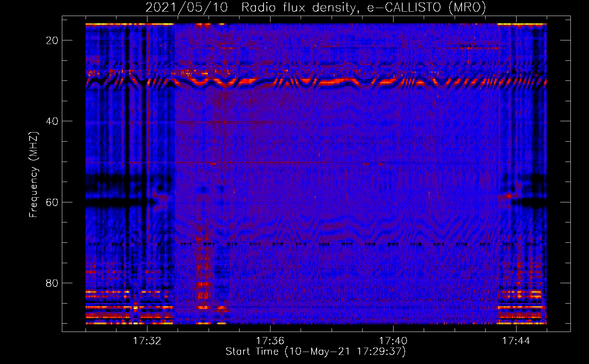Click the 40 frequency tick label
The image size is (589, 364).
tap(52, 121)
